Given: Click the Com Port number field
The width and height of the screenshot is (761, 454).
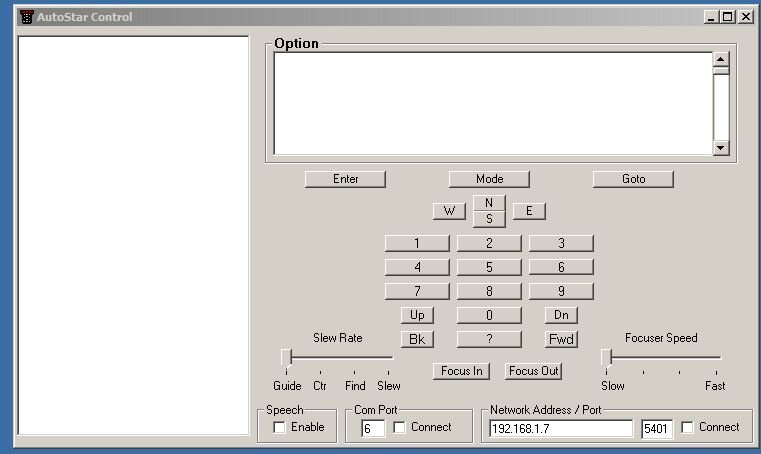Looking at the screenshot, I should click(x=373, y=429).
